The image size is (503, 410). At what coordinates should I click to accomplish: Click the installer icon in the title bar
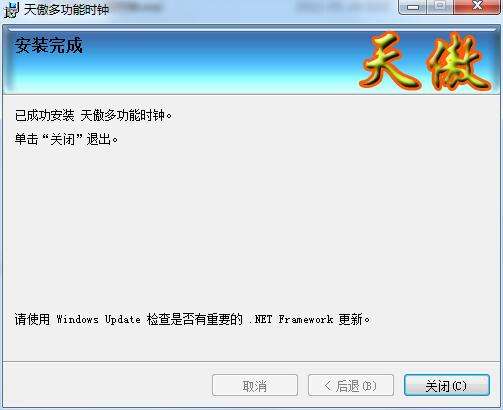pyautogui.click(x=12, y=10)
